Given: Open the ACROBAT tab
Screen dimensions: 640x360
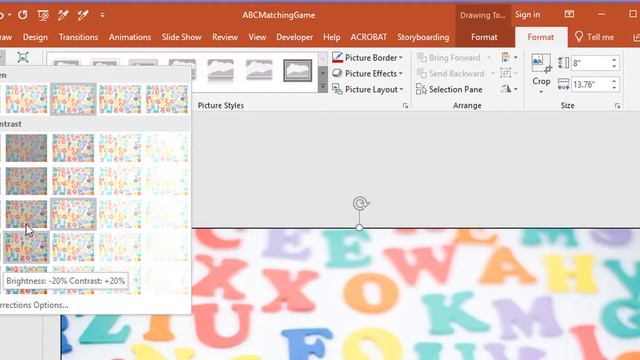Looking at the screenshot, I should click(369, 37).
